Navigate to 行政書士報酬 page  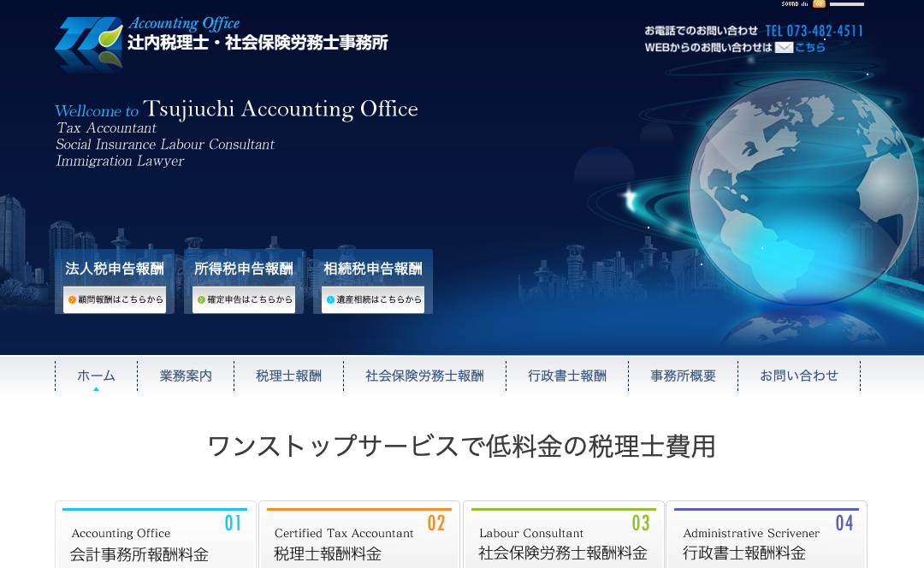(x=566, y=376)
